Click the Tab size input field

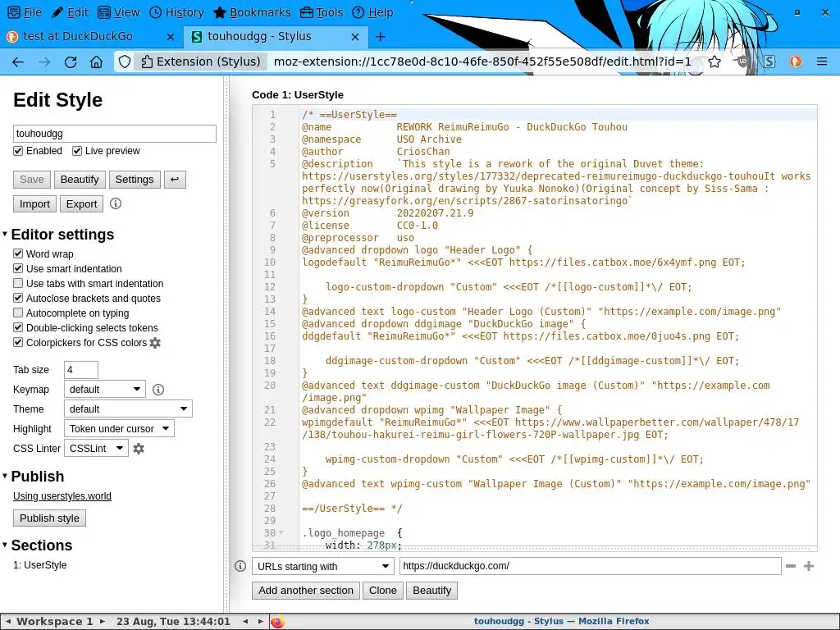(x=81, y=370)
